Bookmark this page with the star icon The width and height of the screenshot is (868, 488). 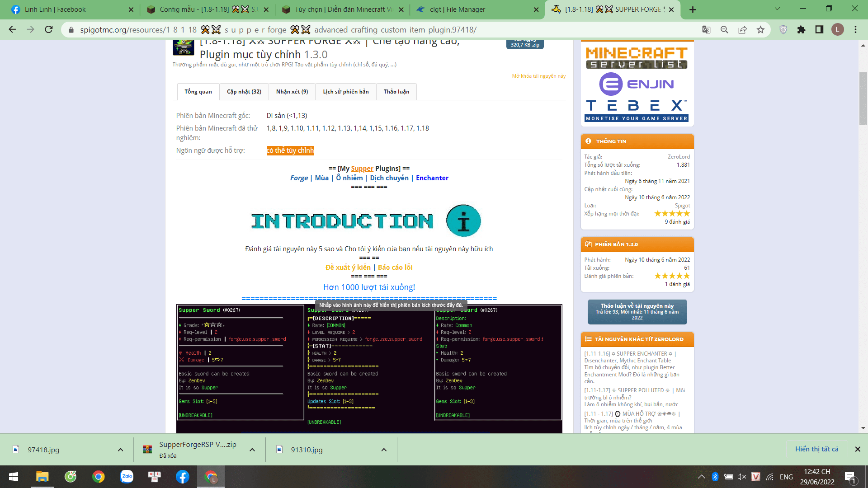(760, 30)
